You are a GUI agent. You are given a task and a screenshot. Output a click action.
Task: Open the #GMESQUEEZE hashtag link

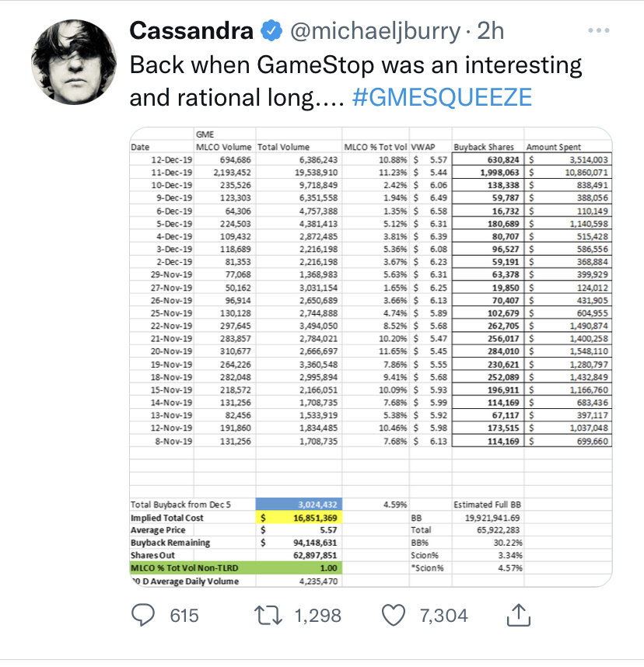coord(442,97)
